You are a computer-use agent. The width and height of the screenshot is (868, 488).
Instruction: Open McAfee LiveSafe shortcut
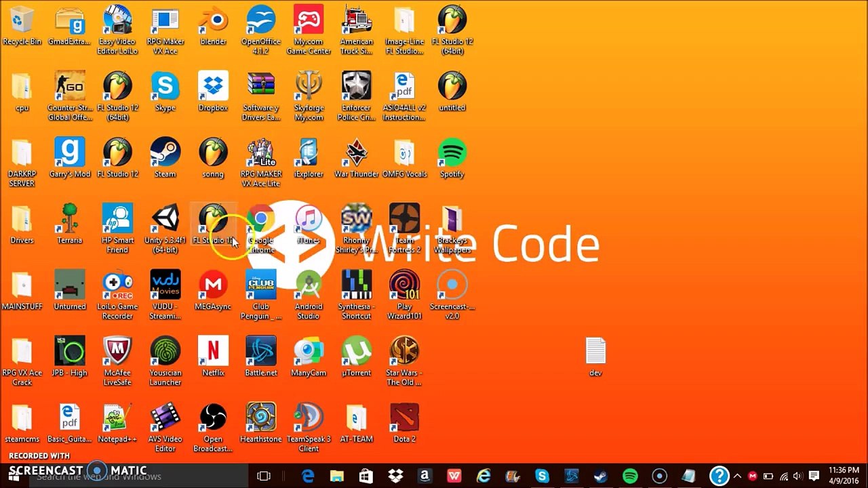(x=117, y=361)
